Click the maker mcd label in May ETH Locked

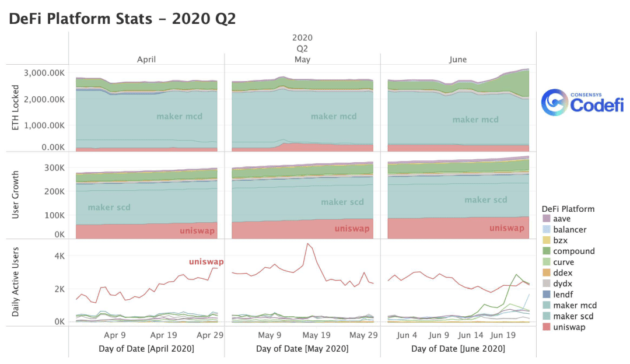click(x=334, y=116)
